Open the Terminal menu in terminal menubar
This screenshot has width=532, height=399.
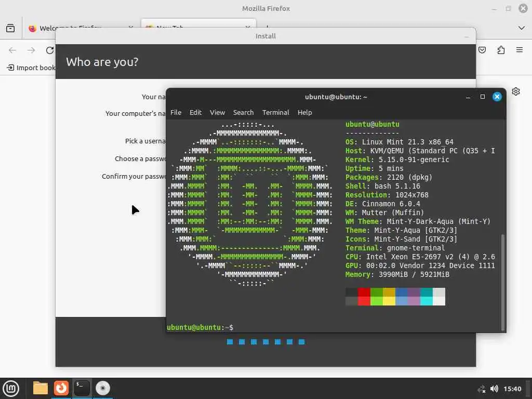click(x=275, y=113)
